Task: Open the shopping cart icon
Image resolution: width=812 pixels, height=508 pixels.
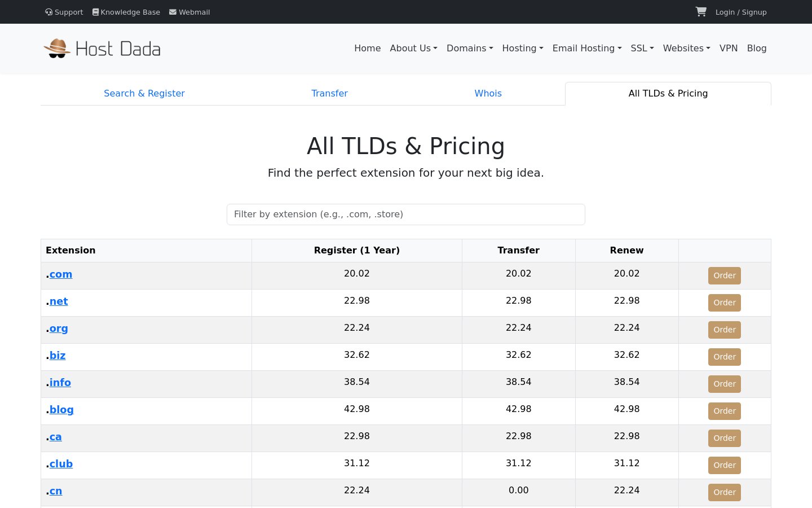Action: pyautogui.click(x=701, y=12)
